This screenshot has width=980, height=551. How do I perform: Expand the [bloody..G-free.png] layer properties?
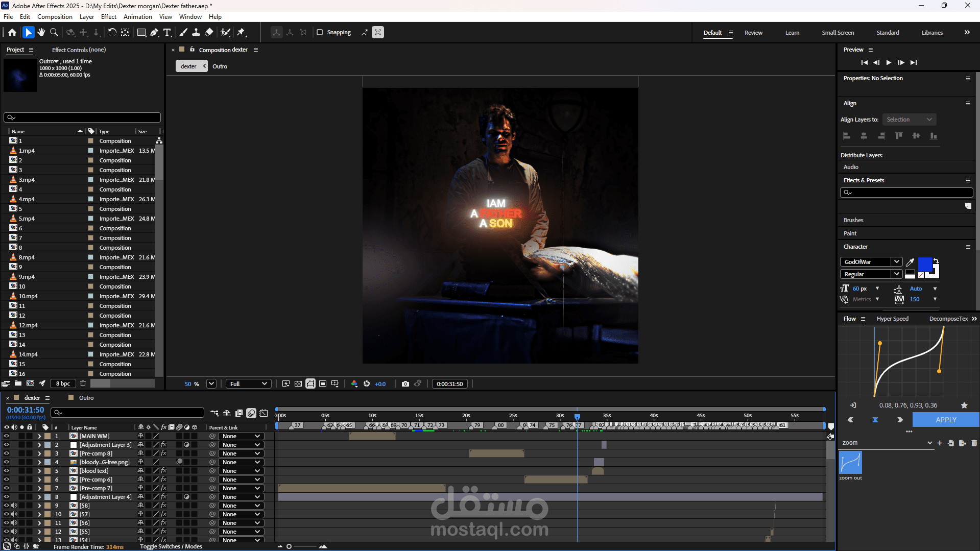click(x=39, y=462)
